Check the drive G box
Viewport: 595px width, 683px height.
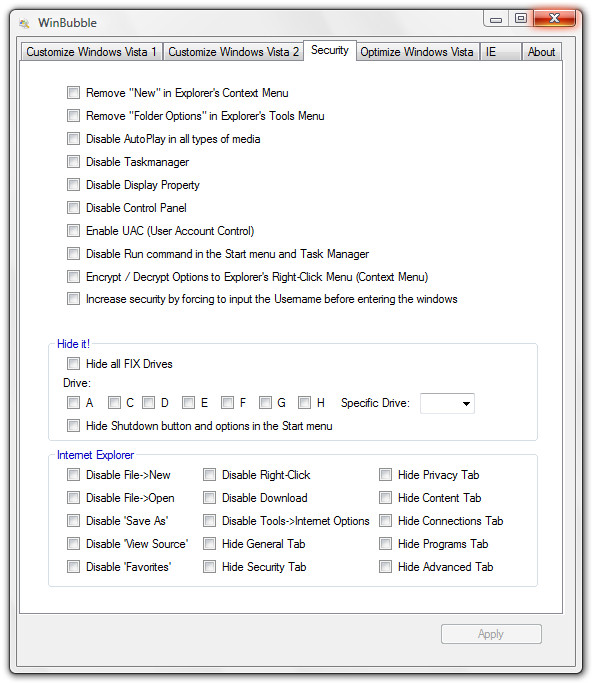click(x=265, y=402)
